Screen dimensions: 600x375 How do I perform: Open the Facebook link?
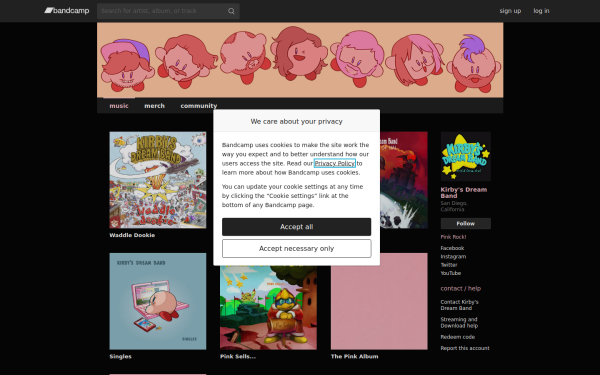pos(452,248)
